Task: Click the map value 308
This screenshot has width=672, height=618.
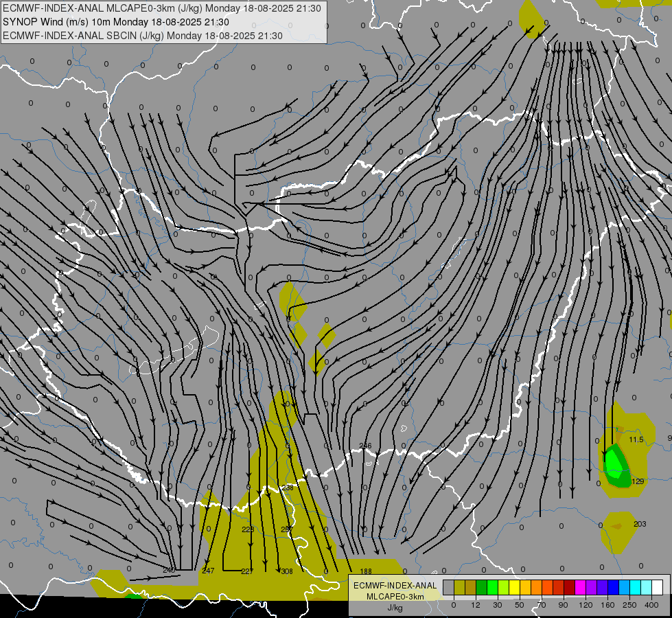Action: pyautogui.click(x=287, y=571)
